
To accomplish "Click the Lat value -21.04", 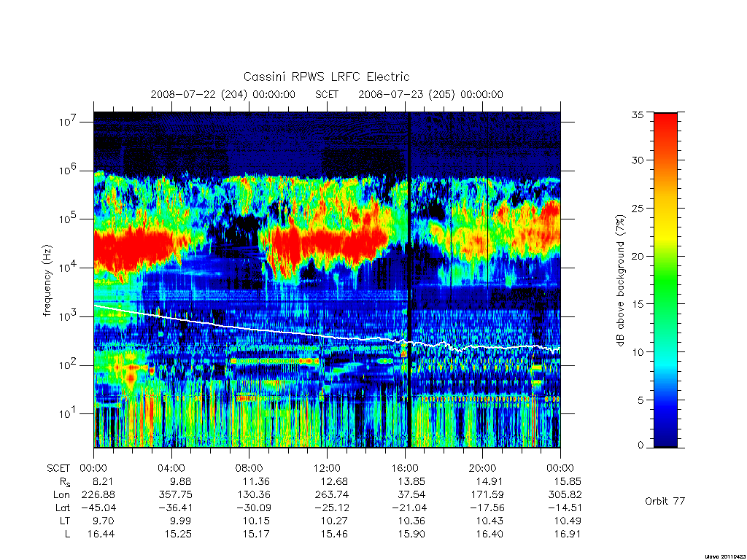I will (409, 507).
